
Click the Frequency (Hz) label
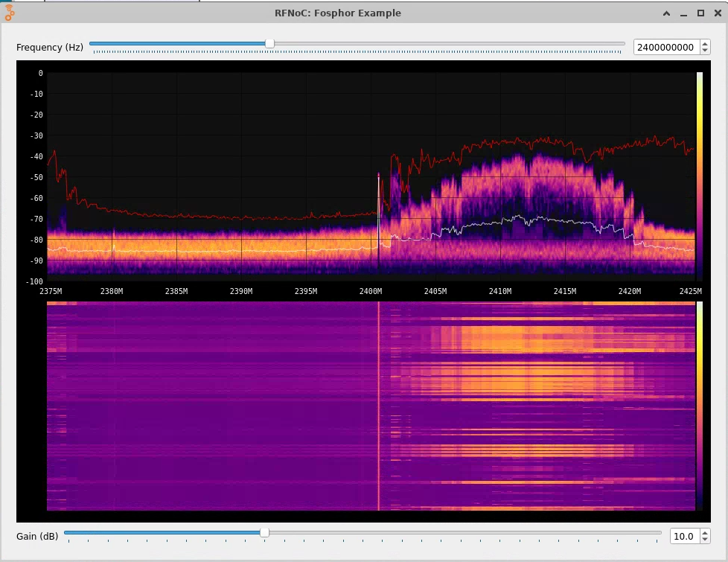50,48
